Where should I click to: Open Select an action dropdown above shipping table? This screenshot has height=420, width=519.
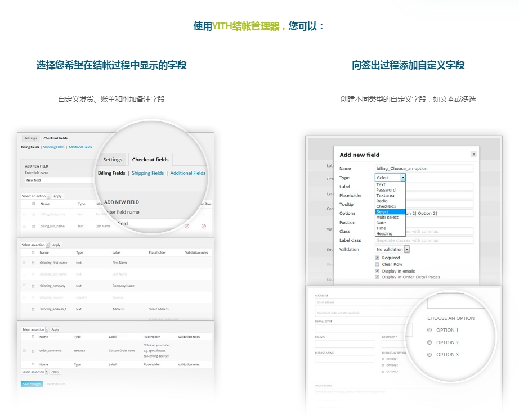point(35,245)
